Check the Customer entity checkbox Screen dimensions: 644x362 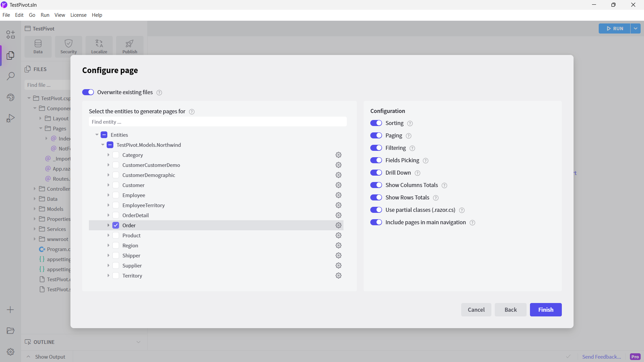[116, 185]
